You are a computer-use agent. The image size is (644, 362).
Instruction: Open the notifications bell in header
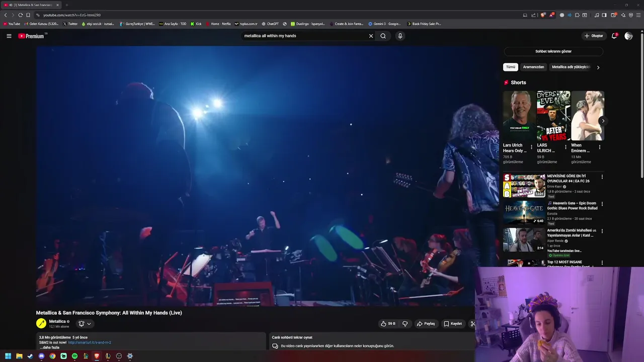[x=614, y=36]
